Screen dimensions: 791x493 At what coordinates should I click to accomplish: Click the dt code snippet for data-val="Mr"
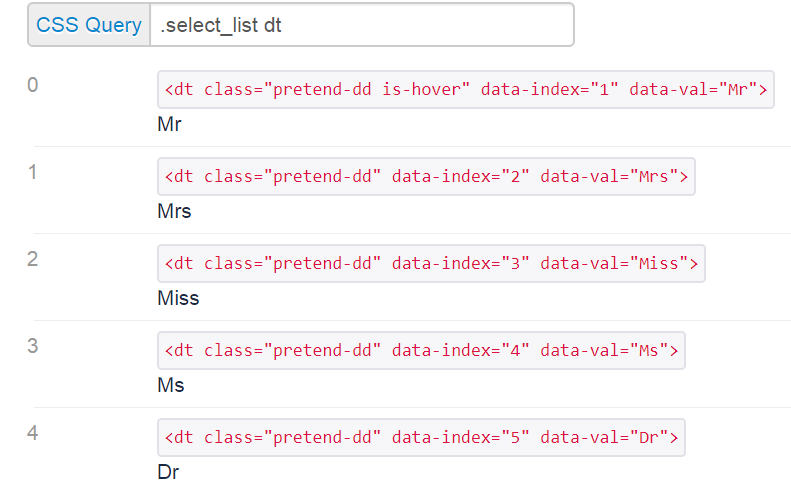point(465,90)
